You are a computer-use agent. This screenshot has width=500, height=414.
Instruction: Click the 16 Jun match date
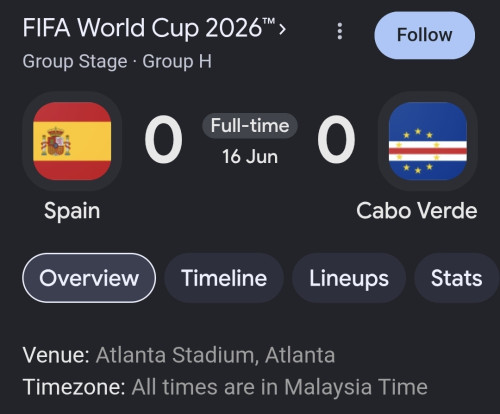pos(250,157)
